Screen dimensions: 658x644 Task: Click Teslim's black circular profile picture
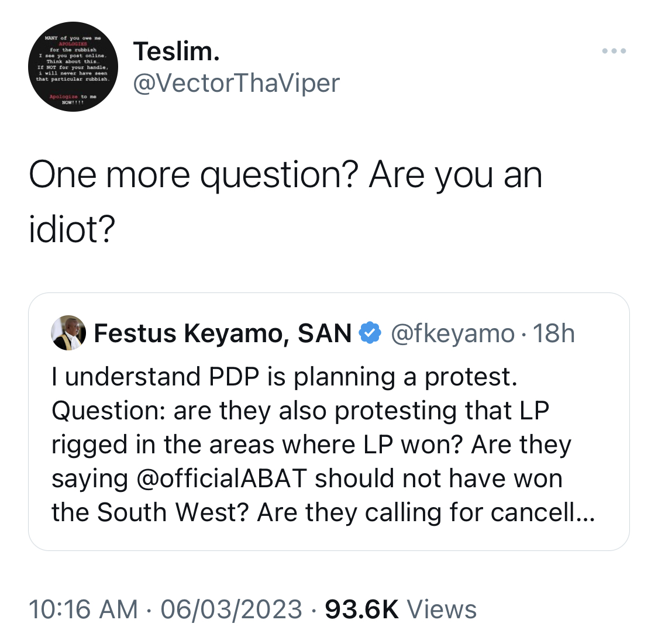click(x=73, y=67)
